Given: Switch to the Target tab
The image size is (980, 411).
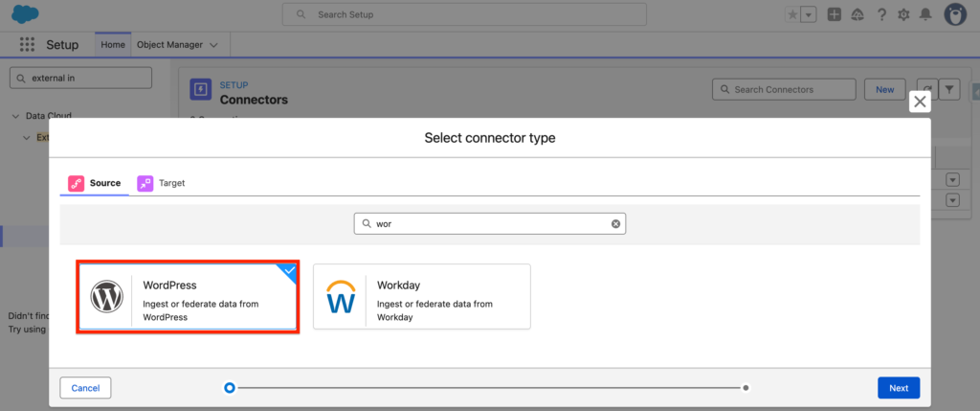Looking at the screenshot, I should 161,183.
